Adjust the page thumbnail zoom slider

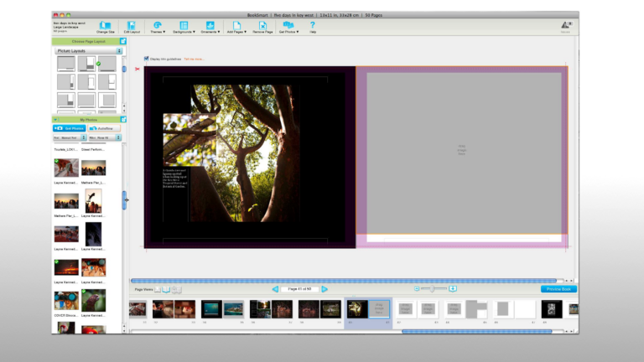click(433, 288)
